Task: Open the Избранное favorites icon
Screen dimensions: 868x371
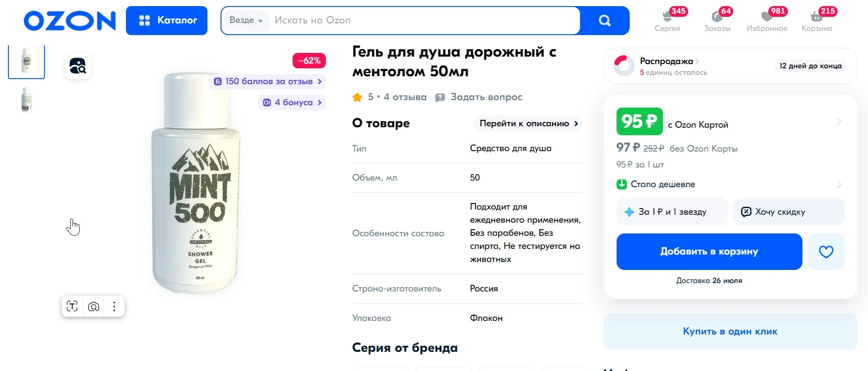Action: (x=767, y=21)
